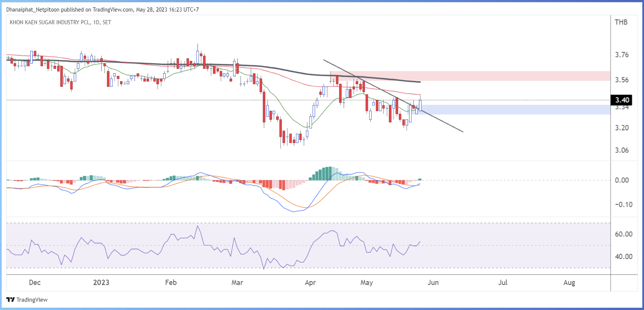Click price axis value 3.76

tap(622, 55)
